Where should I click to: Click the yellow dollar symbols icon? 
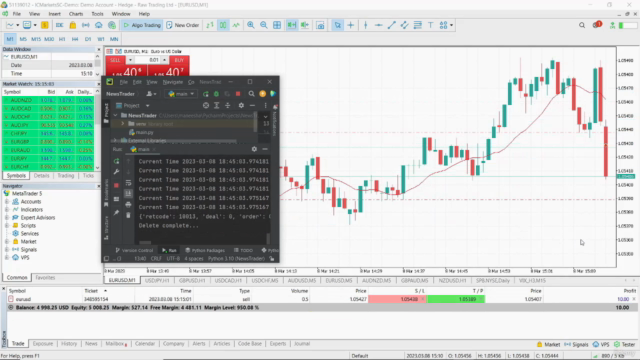(45, 25)
